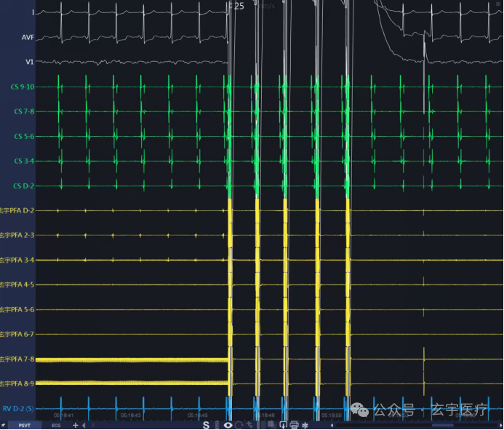The width and height of the screenshot is (504, 430).
Task: Click the printer icon
Action: 294,425
